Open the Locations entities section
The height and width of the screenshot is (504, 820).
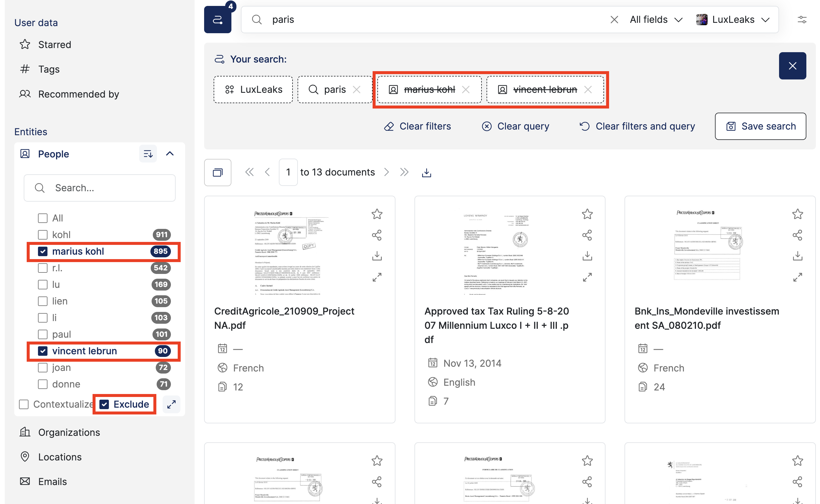coord(60,457)
